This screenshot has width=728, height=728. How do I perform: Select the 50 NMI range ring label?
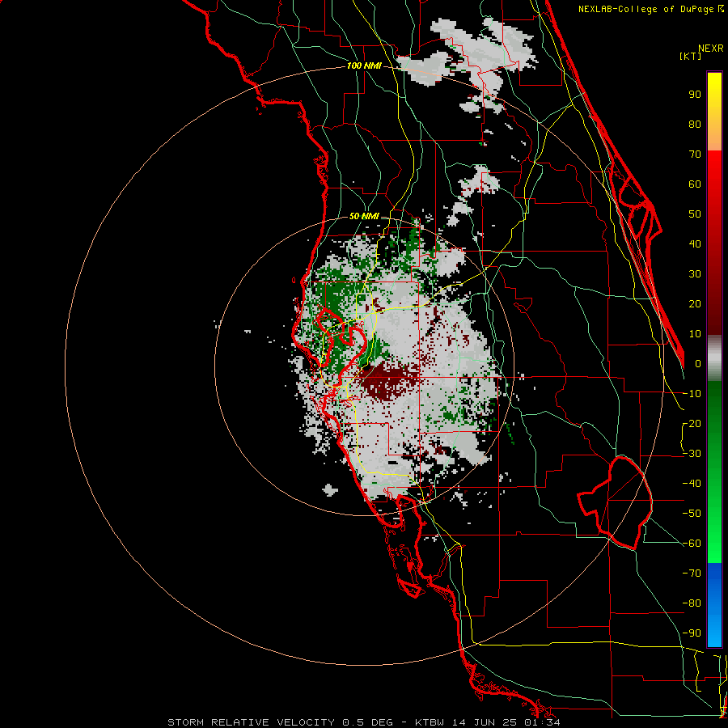click(364, 216)
